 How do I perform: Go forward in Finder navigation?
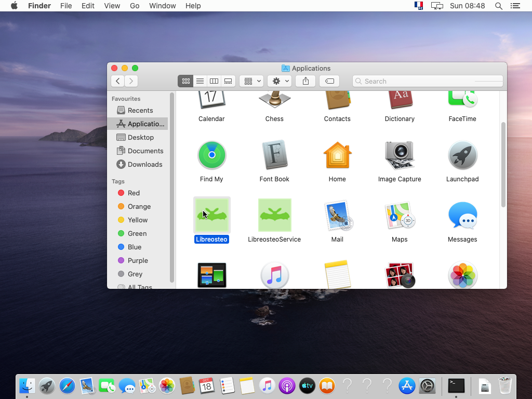(131, 81)
